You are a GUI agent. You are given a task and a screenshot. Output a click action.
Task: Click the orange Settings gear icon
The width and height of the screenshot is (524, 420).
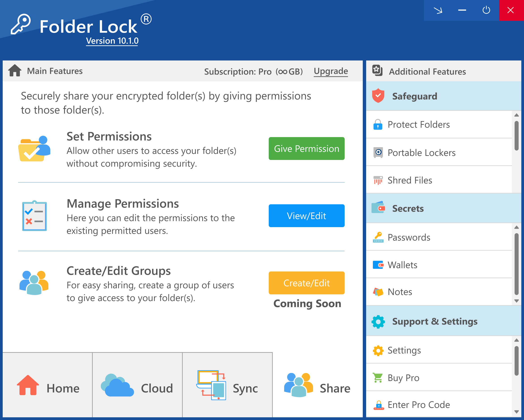coord(378,351)
